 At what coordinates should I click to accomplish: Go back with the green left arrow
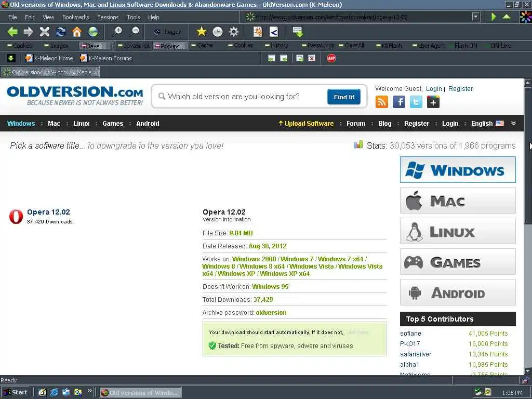coord(12,32)
